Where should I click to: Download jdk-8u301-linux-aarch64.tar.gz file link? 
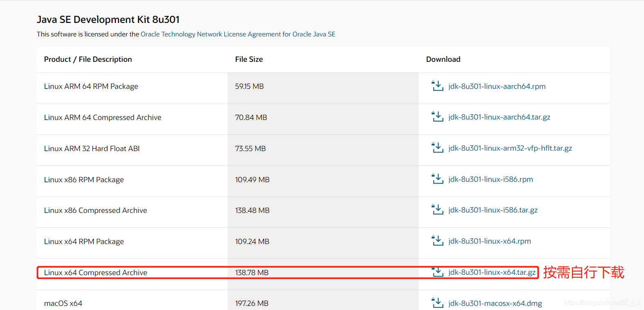(x=499, y=117)
